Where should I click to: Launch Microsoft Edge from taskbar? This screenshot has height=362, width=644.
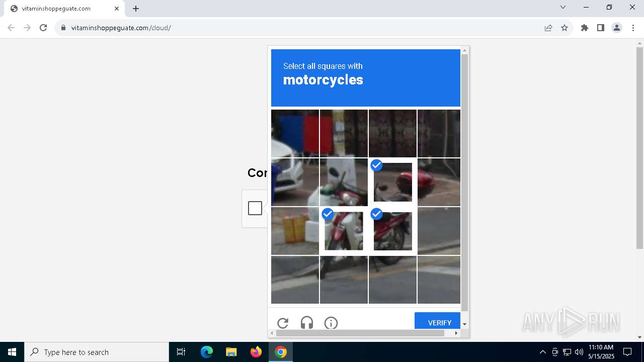point(207,352)
